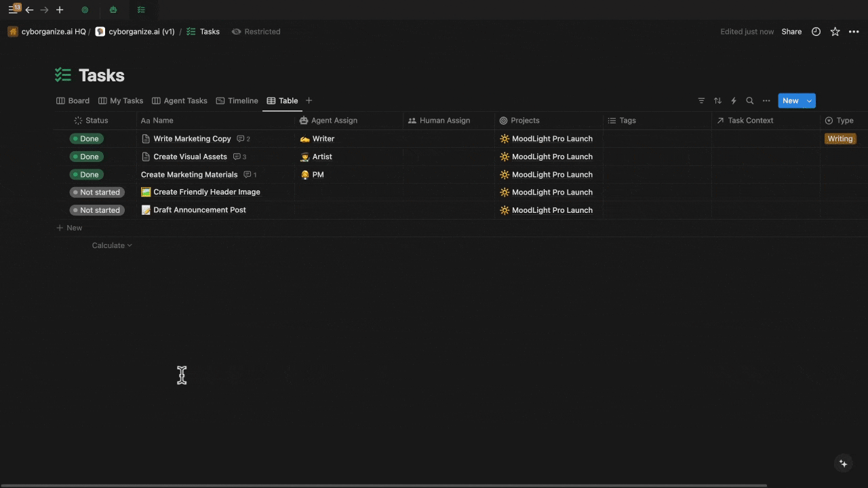Open search with magnifying glass icon

coord(750,101)
